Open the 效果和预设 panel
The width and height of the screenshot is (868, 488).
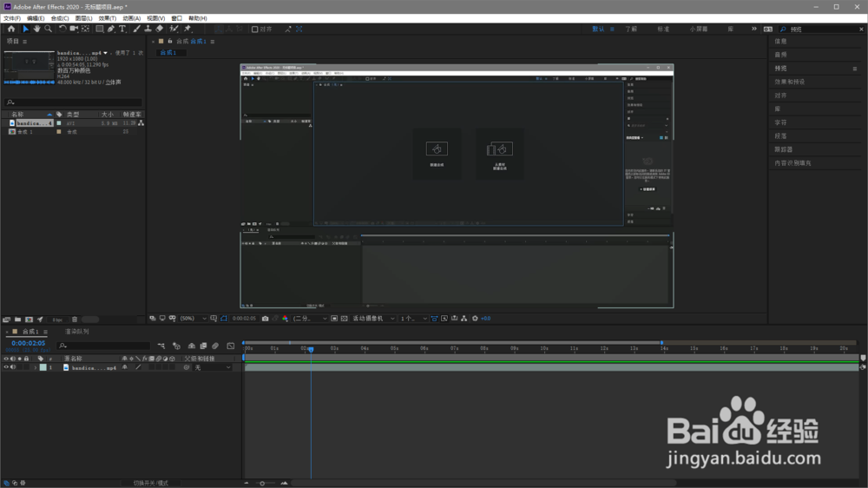coord(790,82)
